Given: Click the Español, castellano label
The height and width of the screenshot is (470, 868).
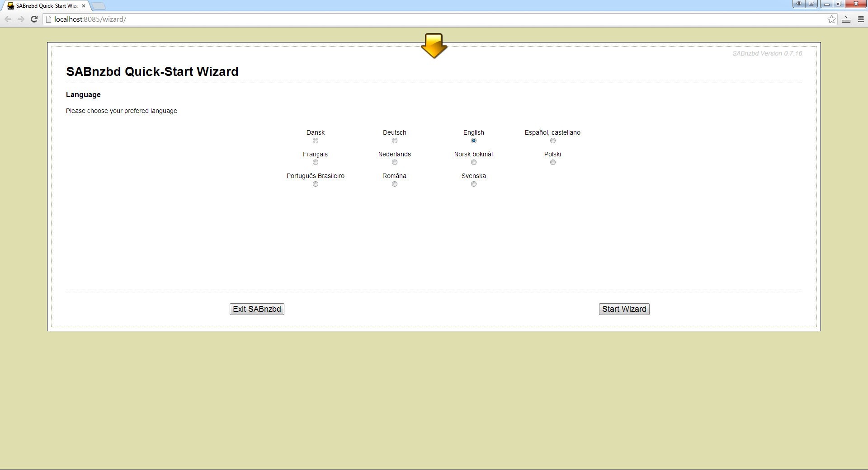Looking at the screenshot, I should pyautogui.click(x=552, y=132).
